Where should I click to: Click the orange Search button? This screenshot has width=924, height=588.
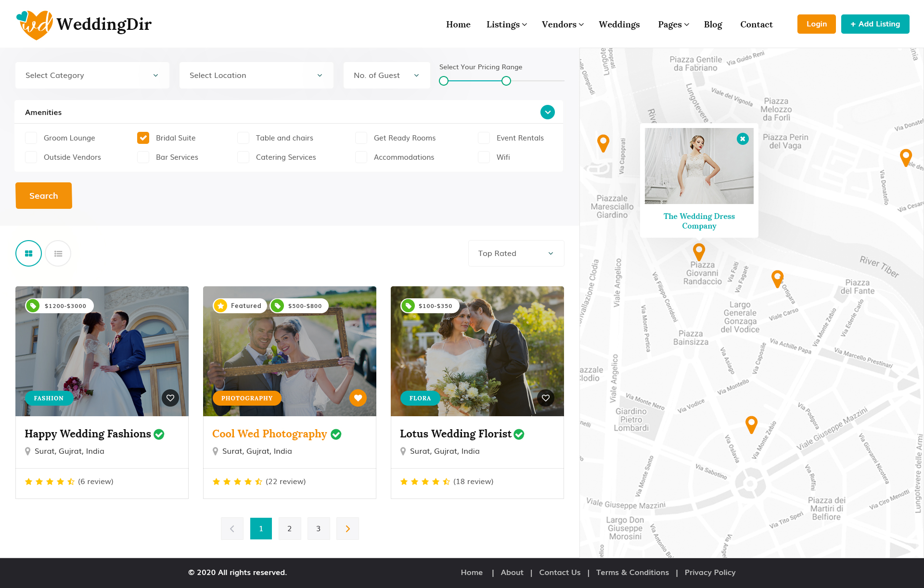44,196
